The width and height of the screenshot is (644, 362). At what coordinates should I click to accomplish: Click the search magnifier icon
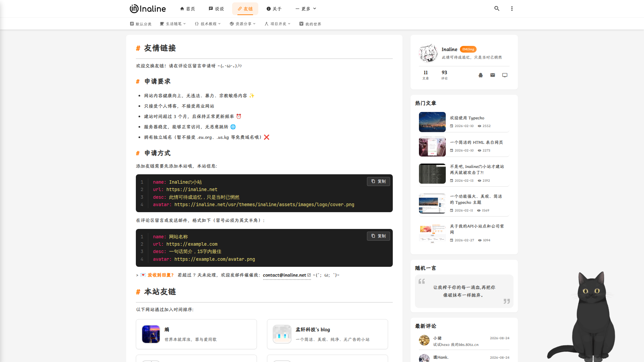[x=497, y=9]
